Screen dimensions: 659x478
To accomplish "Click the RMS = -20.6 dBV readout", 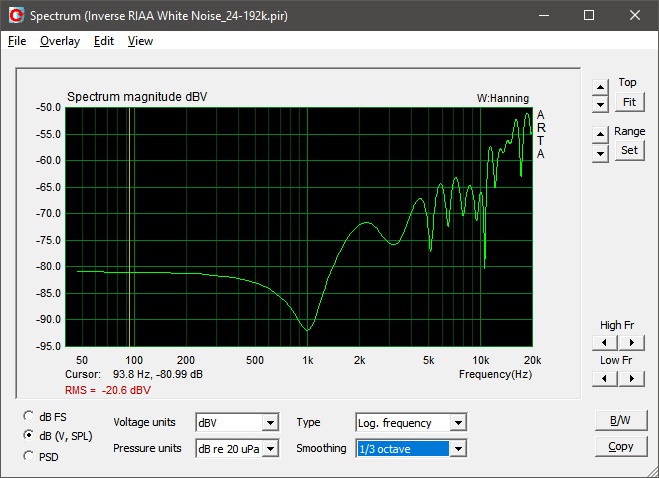I will point(108,390).
